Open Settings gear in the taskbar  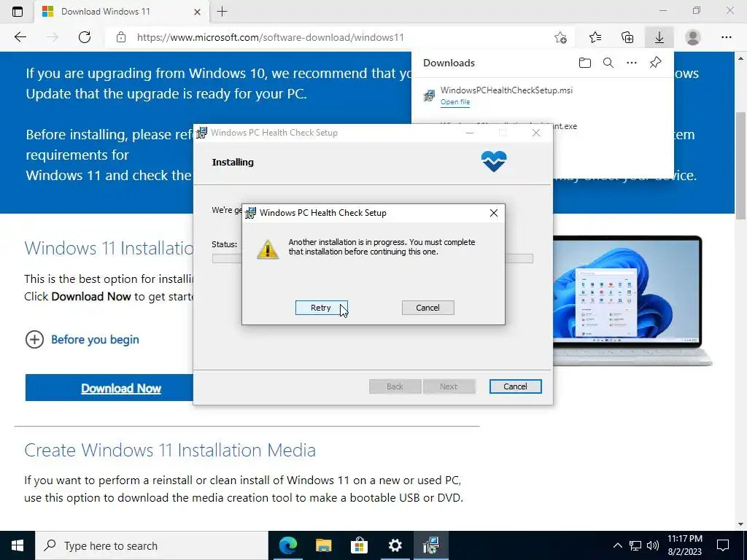point(395,545)
